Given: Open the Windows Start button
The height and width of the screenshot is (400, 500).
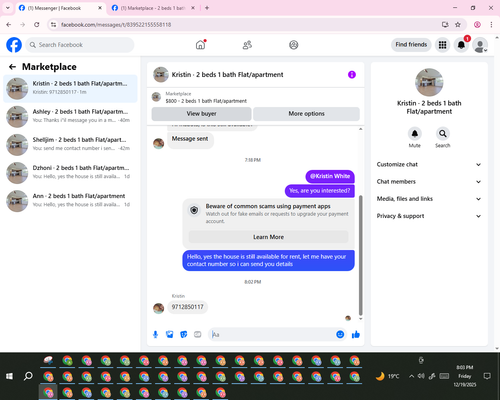Looking at the screenshot, I should (9, 376).
